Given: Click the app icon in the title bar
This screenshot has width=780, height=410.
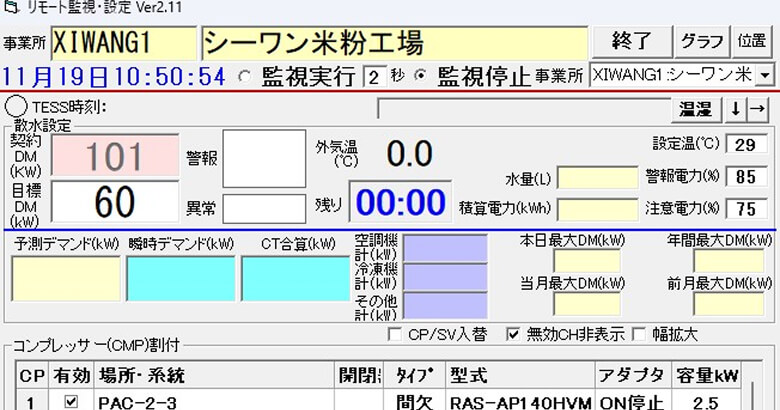Looking at the screenshot, I should 12,9.
